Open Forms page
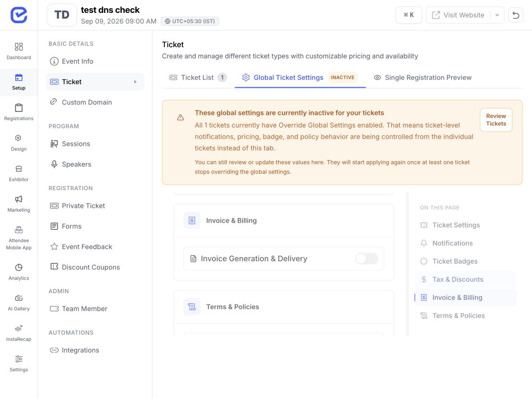This screenshot has height=399, width=532. point(95,226)
